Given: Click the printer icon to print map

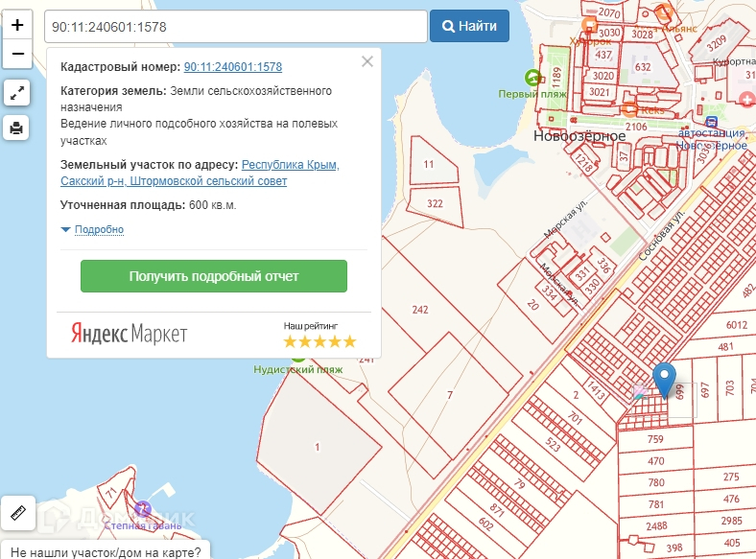Looking at the screenshot, I should [x=16, y=128].
